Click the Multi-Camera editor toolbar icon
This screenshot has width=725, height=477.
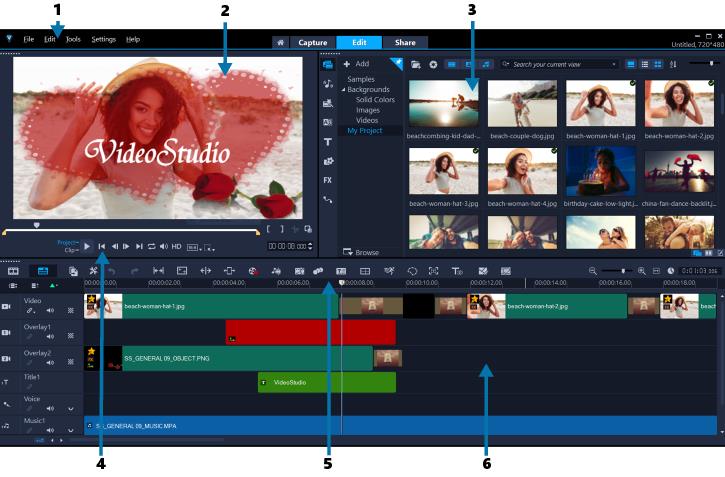click(365, 271)
